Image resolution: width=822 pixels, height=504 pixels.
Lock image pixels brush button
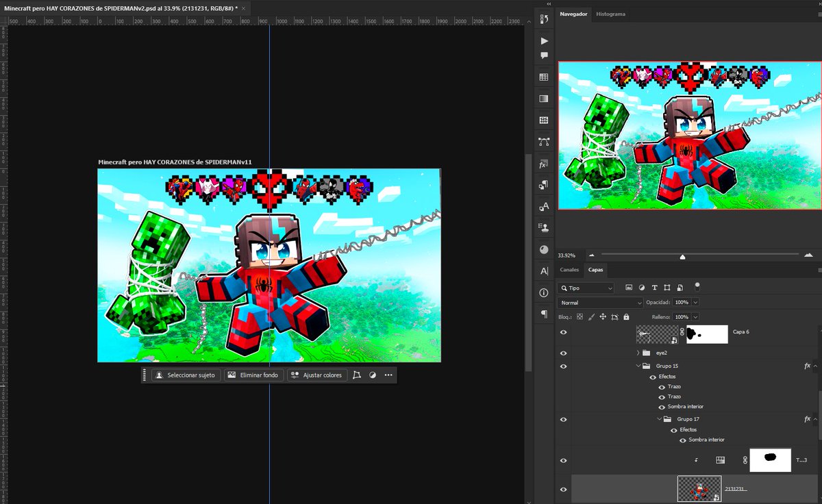(591, 317)
